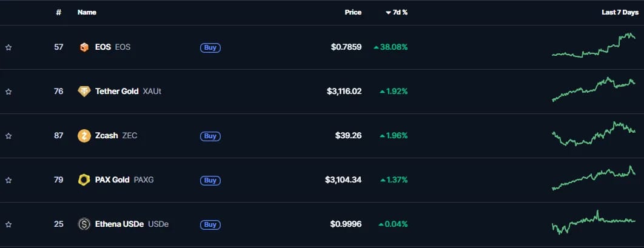Click the EOS coin logo icon

click(x=84, y=48)
